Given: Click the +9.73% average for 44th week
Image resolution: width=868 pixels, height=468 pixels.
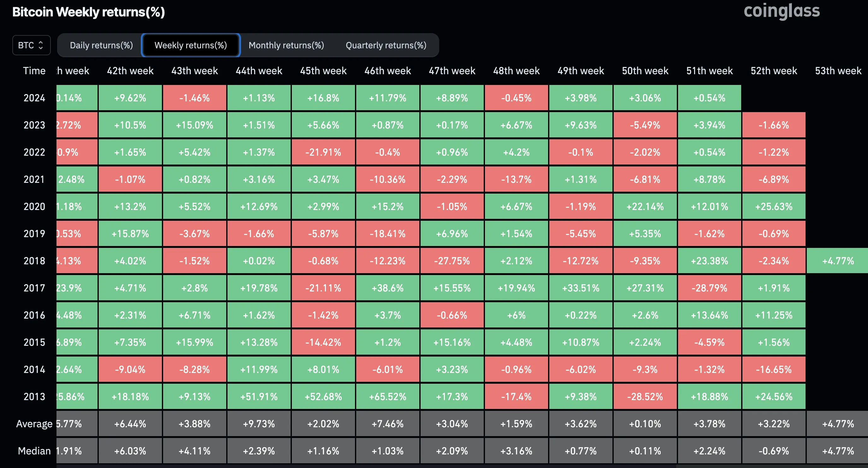Looking at the screenshot, I should tap(259, 424).
